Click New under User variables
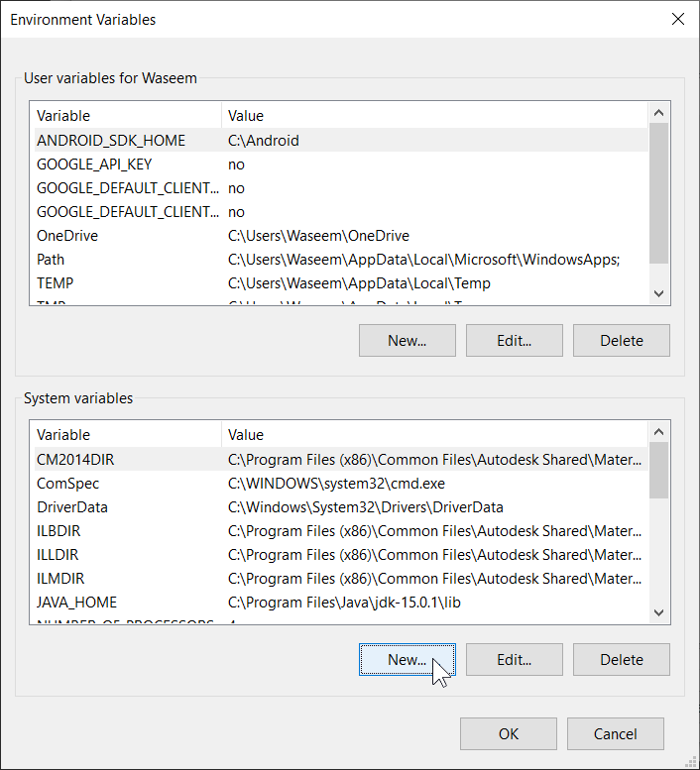Screen dimensions: 700x770 407,340
